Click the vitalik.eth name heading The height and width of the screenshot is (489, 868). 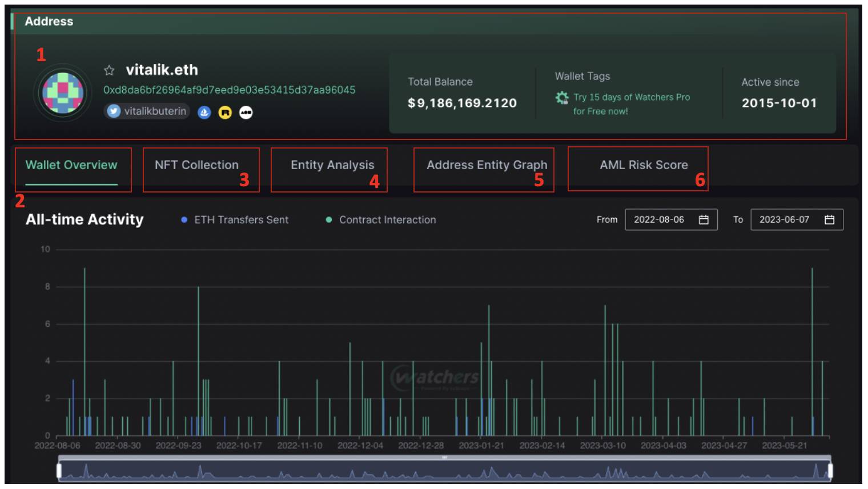pyautogui.click(x=162, y=70)
